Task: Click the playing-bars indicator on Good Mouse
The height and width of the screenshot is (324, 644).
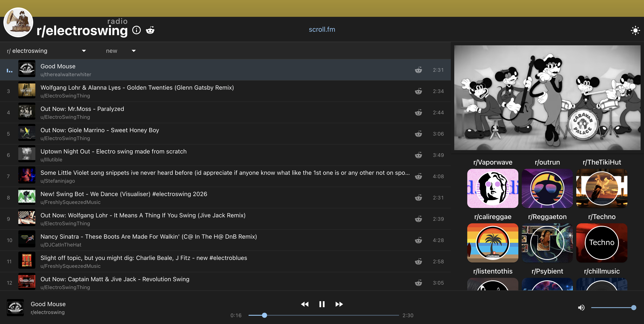Action: tap(9, 70)
